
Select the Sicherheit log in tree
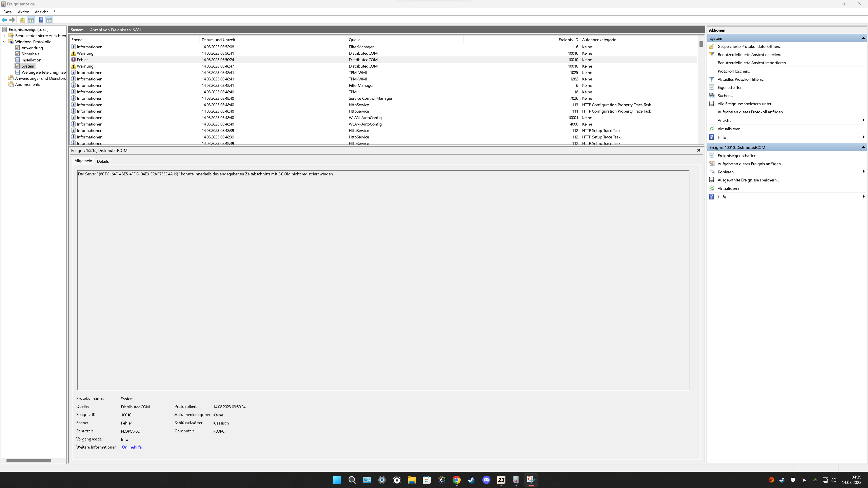click(x=30, y=54)
